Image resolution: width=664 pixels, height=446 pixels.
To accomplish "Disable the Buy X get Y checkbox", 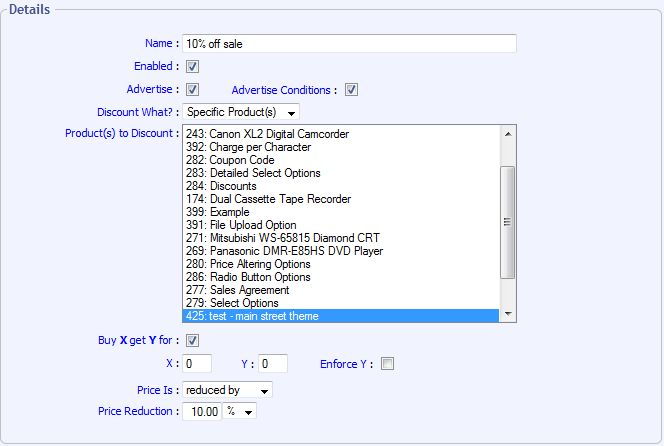I will (192, 341).
